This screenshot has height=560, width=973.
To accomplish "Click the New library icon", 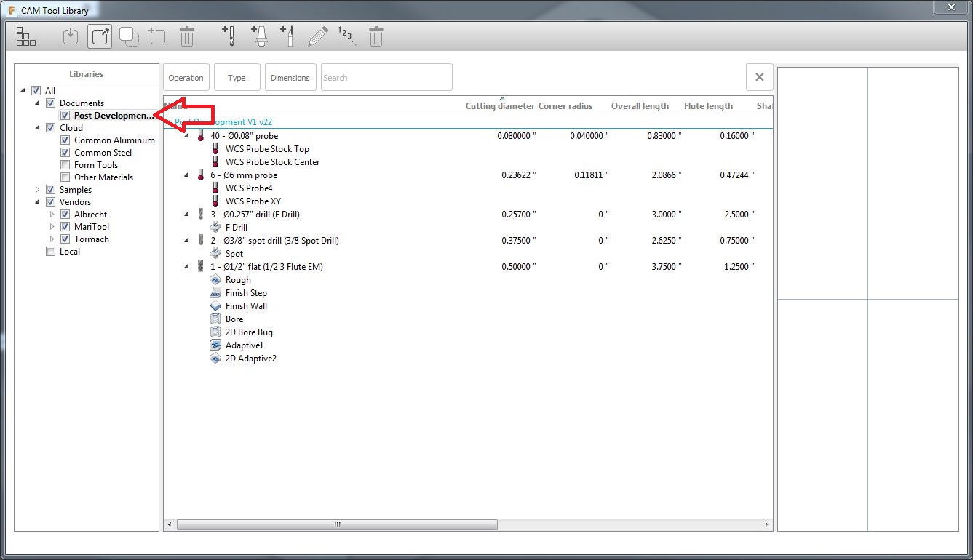I will click(157, 36).
